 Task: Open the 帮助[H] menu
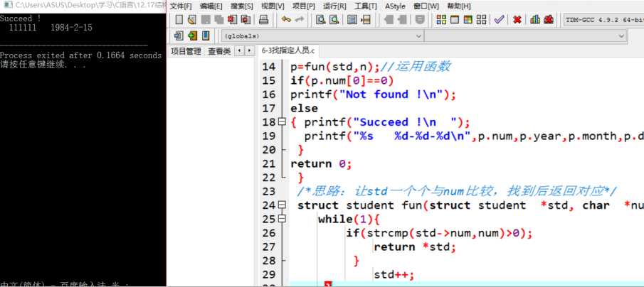click(459, 6)
